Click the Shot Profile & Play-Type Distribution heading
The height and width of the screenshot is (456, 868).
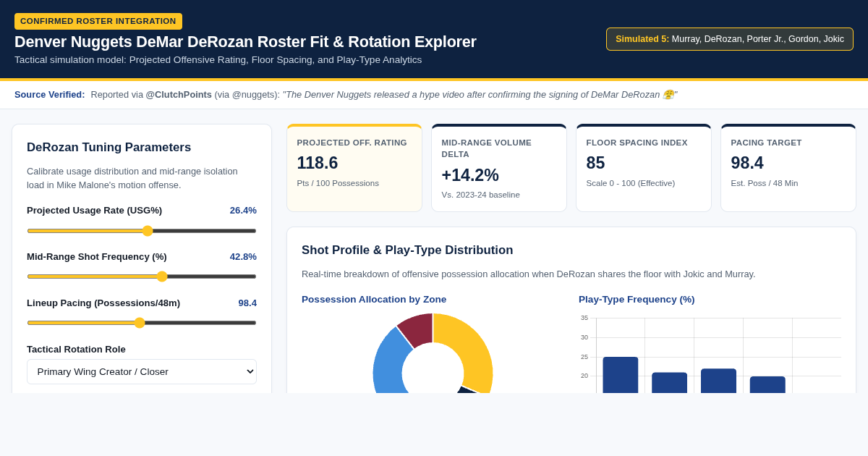tap(407, 250)
